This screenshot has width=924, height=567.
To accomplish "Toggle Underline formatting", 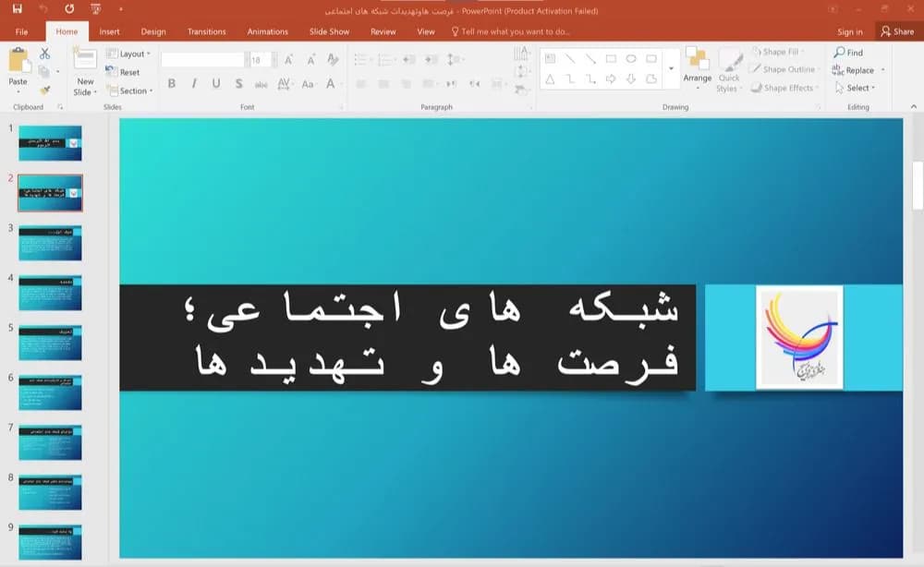I will 216,84.
